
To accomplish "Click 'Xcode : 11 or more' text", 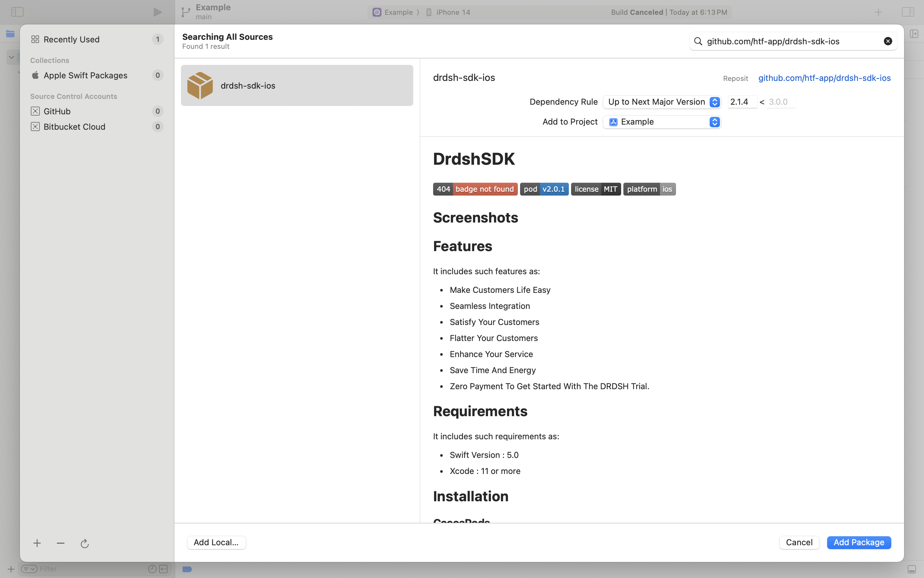I will 485,471.
